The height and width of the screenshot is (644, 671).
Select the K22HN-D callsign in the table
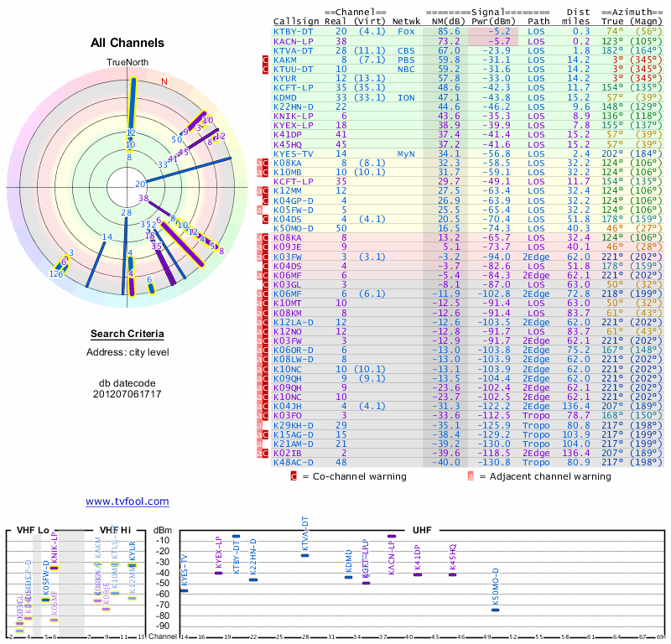pyautogui.click(x=294, y=106)
